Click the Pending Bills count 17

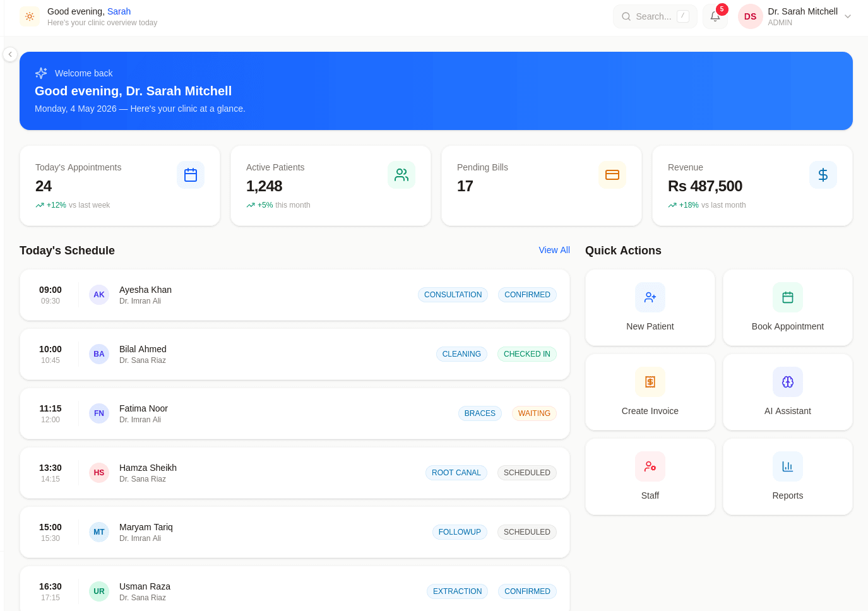point(465,186)
